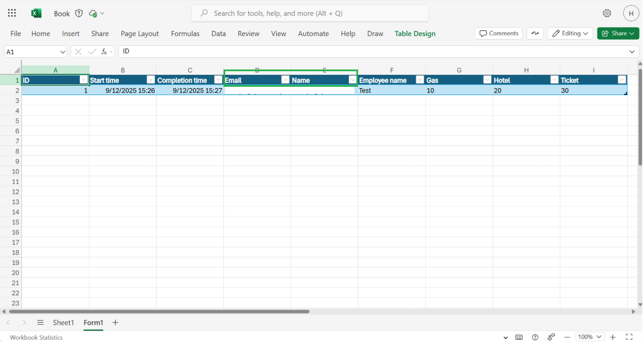
Task: Go to next sheet arrow
Action: point(25,323)
